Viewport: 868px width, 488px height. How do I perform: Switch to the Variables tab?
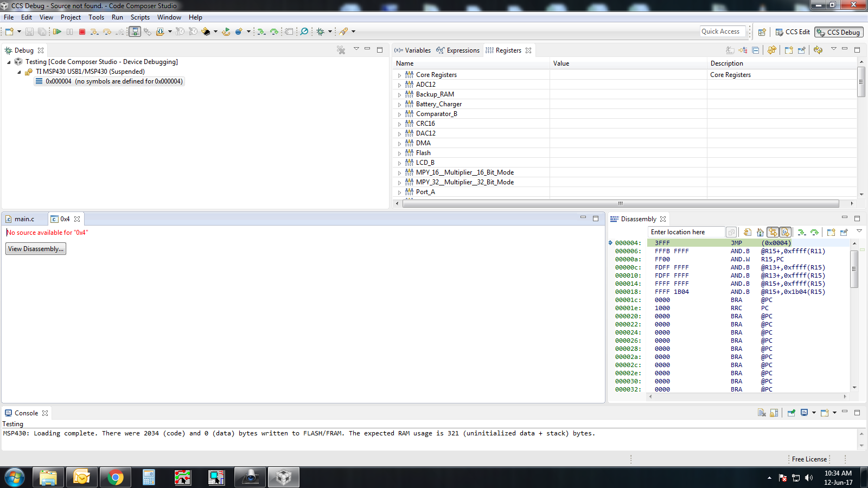[x=412, y=50]
